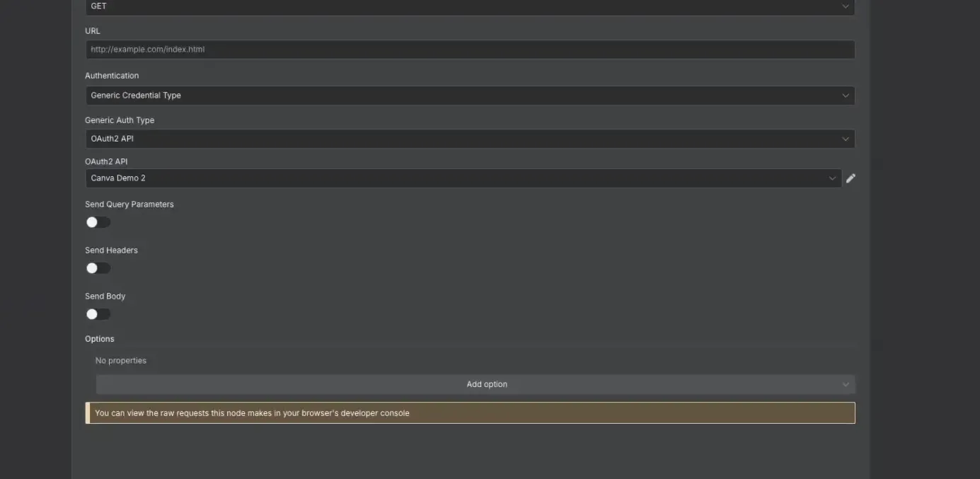Click the 'Send Body' label
The height and width of the screenshot is (479, 980).
105,296
